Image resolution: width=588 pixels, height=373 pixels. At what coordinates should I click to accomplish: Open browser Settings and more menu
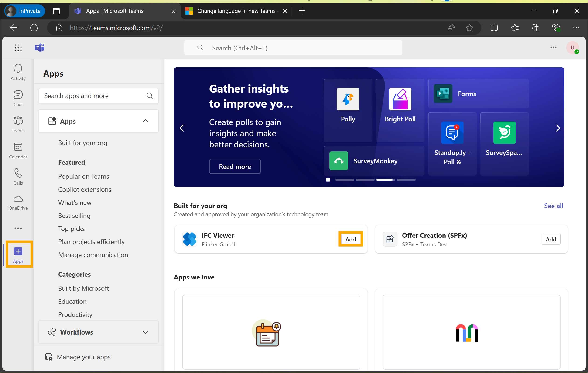point(576,28)
